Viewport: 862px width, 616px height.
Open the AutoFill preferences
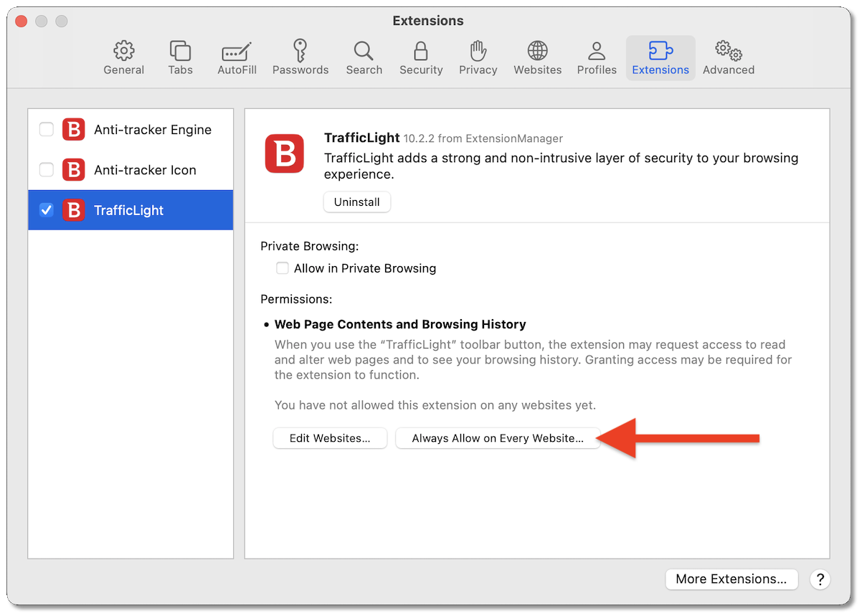[237, 57]
